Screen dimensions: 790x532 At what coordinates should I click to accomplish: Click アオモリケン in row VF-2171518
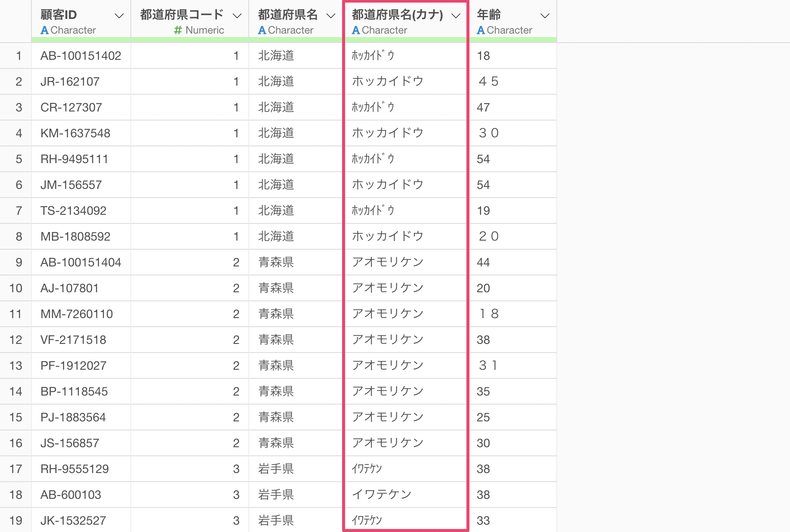(x=388, y=340)
